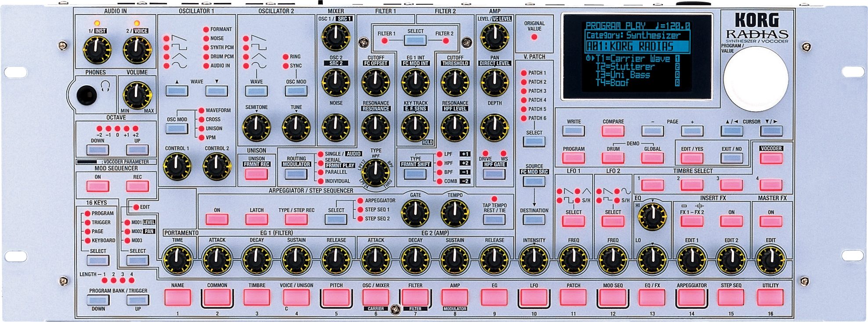Select Timbre 1 button
The height and width of the screenshot is (322, 868).
(x=653, y=185)
